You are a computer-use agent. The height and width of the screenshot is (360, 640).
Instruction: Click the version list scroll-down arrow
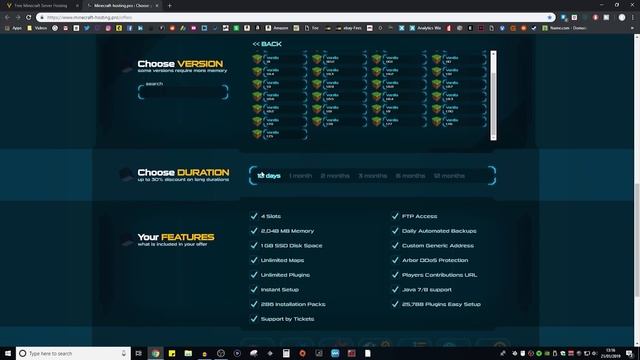click(493, 138)
